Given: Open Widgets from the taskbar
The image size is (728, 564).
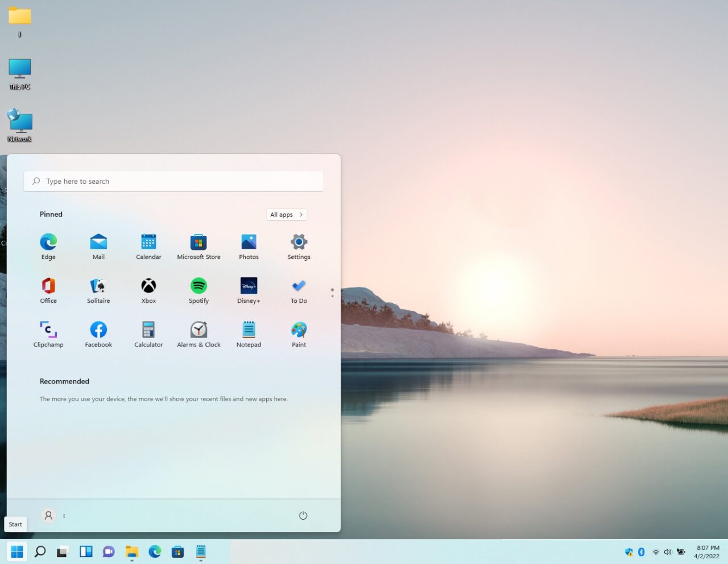Looking at the screenshot, I should coord(86,551).
